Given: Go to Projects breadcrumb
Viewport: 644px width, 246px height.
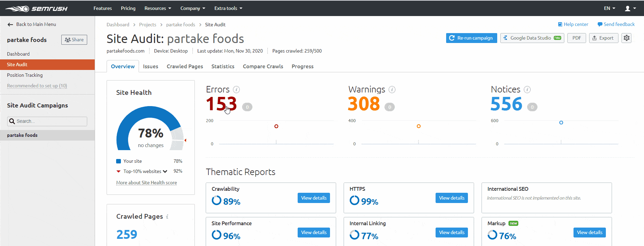Looking at the screenshot, I should [x=147, y=25].
